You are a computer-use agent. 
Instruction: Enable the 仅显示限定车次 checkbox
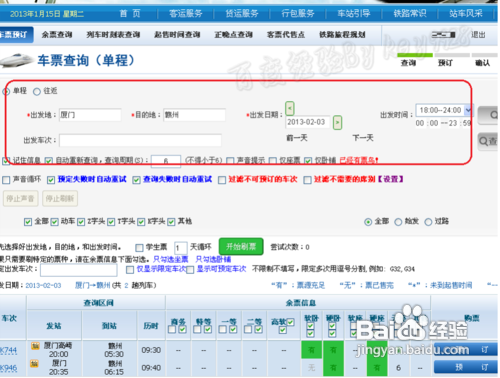130,270
